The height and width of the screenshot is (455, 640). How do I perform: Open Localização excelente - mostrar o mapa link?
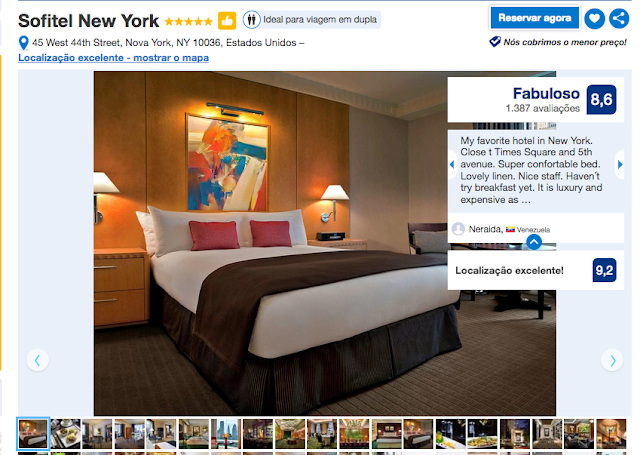[x=113, y=58]
